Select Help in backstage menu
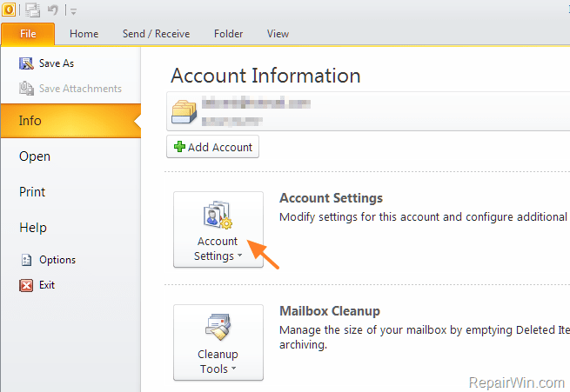Viewport: 570px width, 392px height. coord(33,228)
